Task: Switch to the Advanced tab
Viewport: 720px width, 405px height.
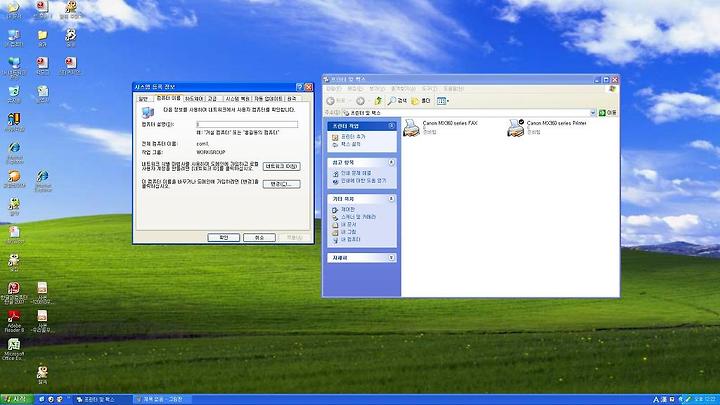Action: 212,99
